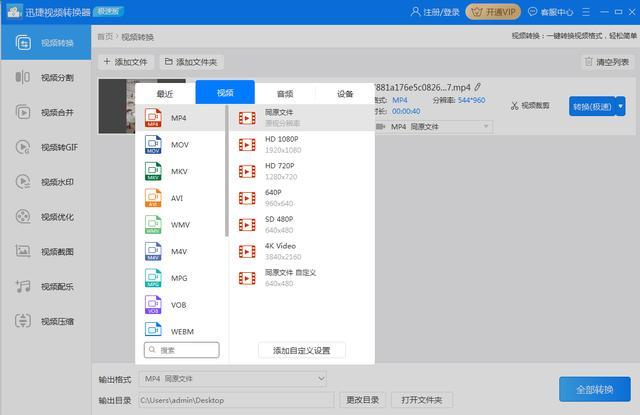Click the 全部转换 button

pyautogui.click(x=595, y=389)
